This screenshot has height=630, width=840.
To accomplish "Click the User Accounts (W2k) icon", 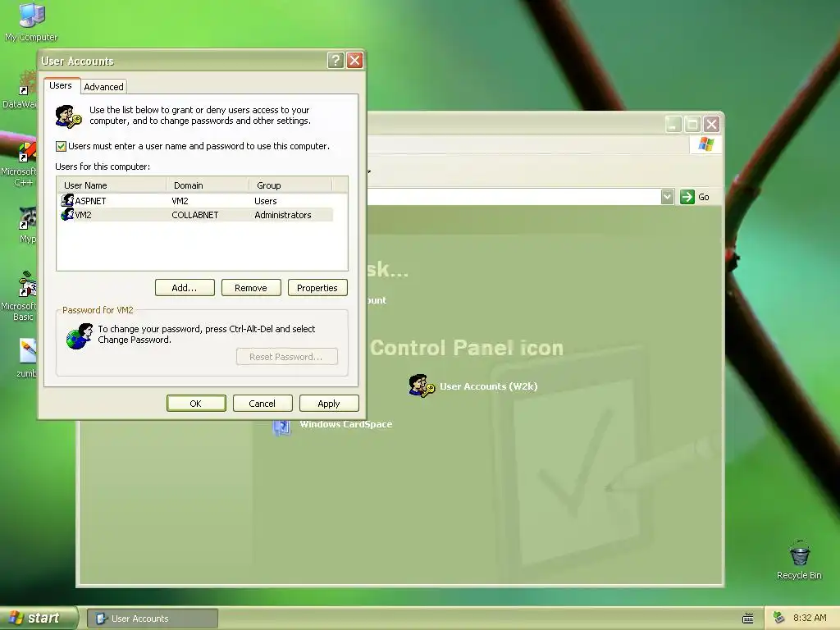I will [x=422, y=386].
